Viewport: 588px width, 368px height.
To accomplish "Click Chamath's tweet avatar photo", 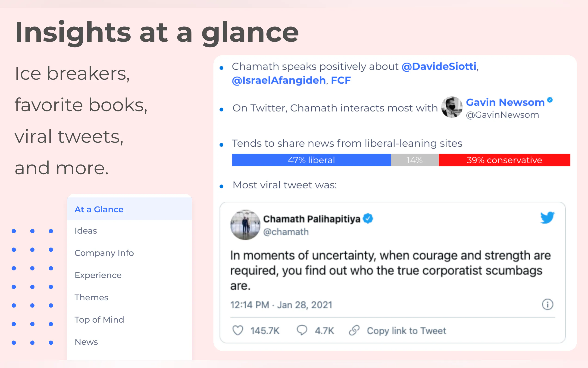I will pos(245,225).
